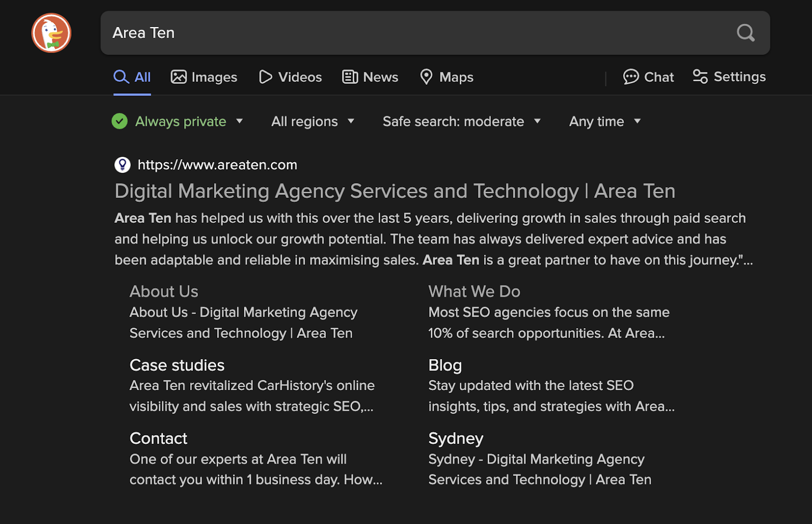Viewport: 812px width, 524px height.
Task: Click 'One of our experts at Area Ten will' text
Action: [x=238, y=459]
